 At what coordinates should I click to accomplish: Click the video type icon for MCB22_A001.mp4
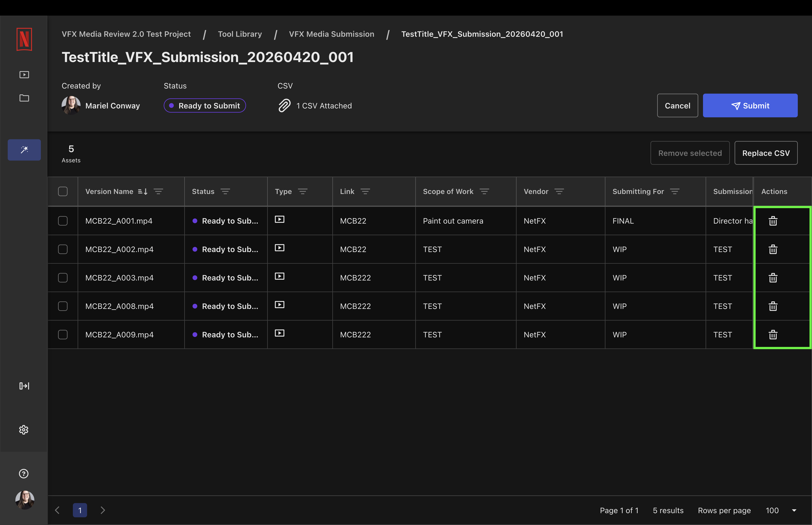280,220
